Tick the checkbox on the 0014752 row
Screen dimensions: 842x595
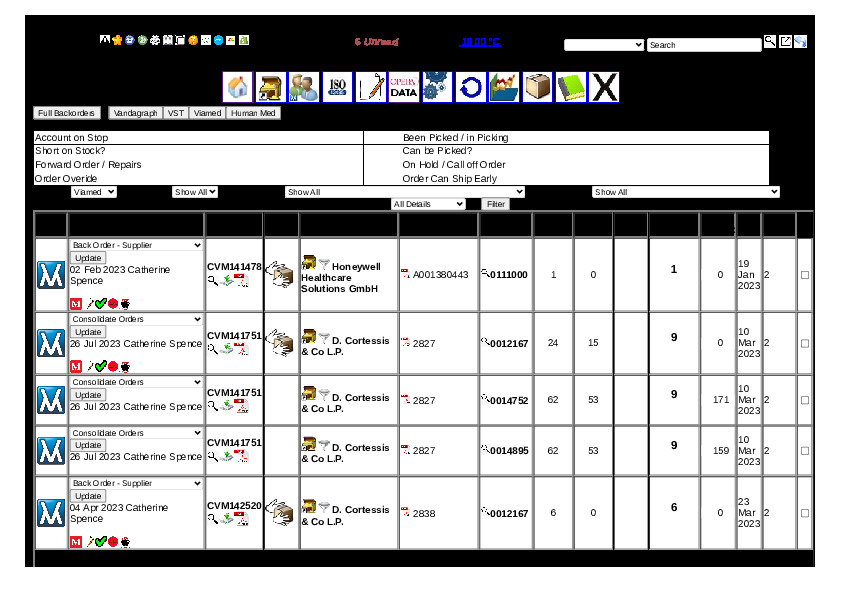pyautogui.click(x=805, y=400)
